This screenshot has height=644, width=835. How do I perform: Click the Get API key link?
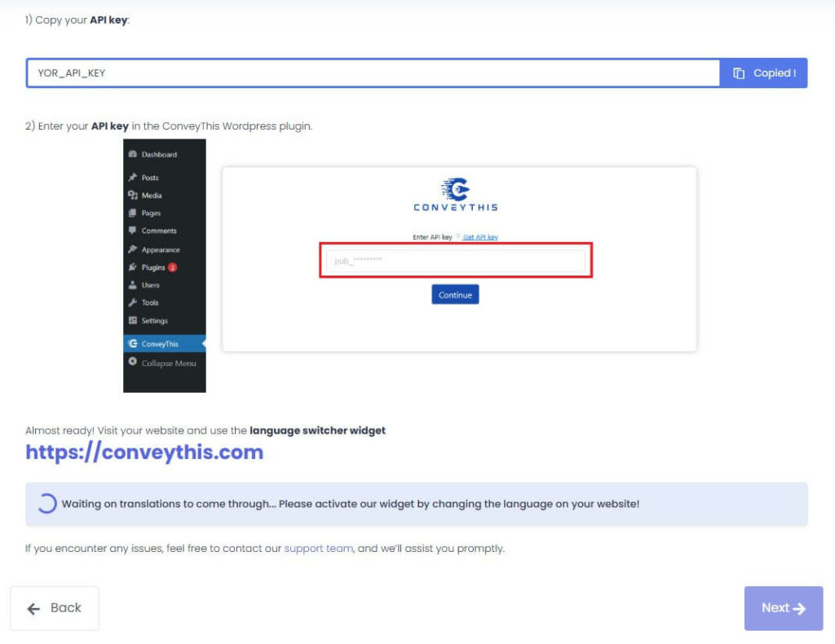[480, 237]
